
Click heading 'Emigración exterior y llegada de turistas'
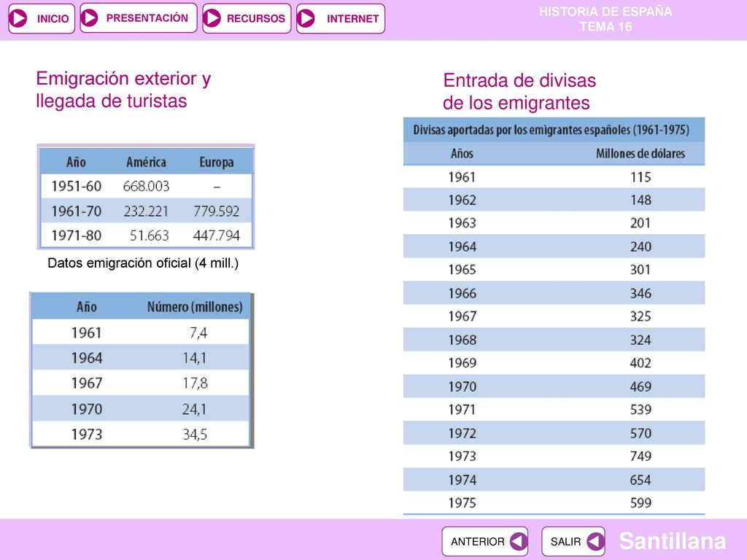[x=123, y=90]
